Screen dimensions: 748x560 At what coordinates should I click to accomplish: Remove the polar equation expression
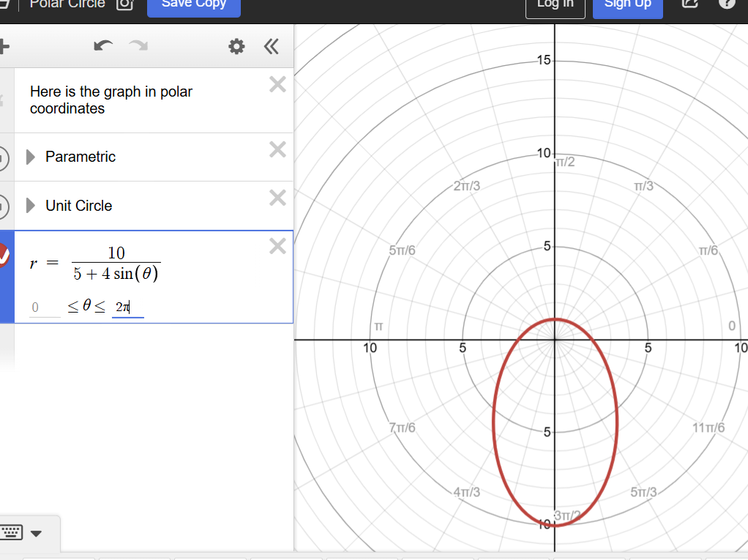point(277,246)
